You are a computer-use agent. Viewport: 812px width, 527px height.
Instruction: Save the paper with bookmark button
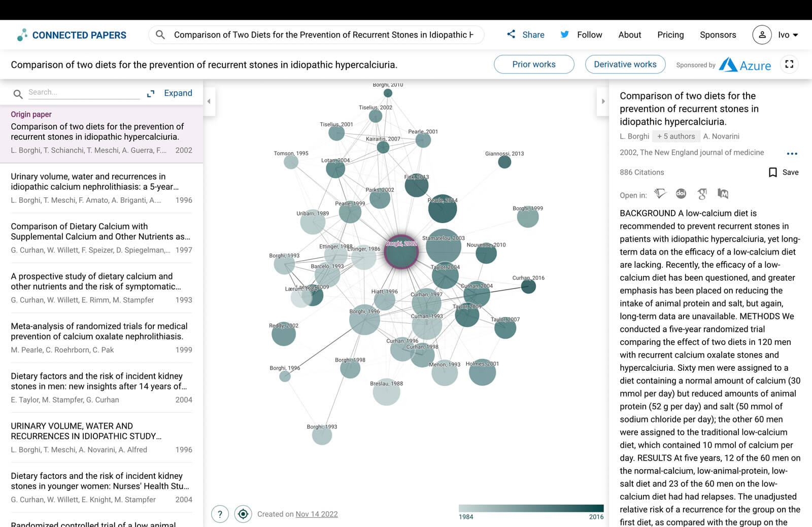coord(784,172)
